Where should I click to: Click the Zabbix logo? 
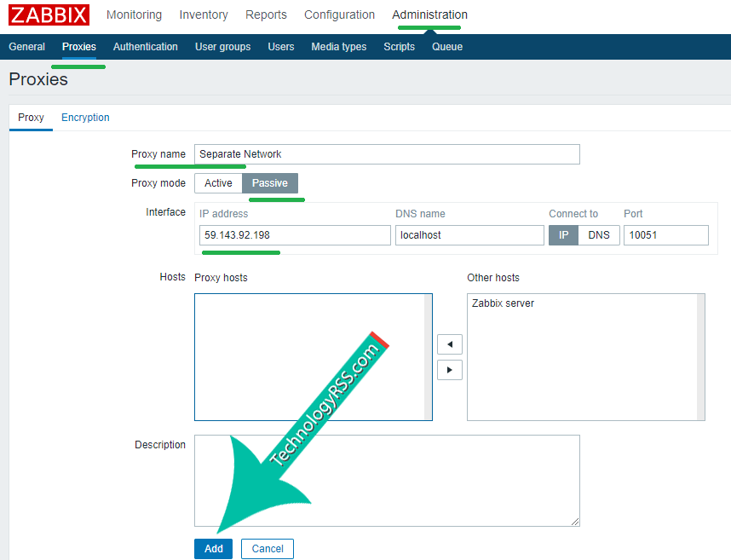49,15
